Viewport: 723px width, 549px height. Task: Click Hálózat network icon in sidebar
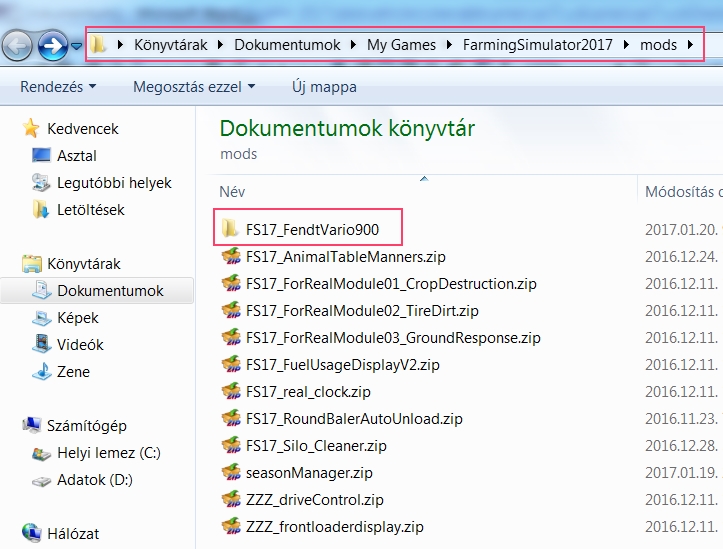click(31, 533)
